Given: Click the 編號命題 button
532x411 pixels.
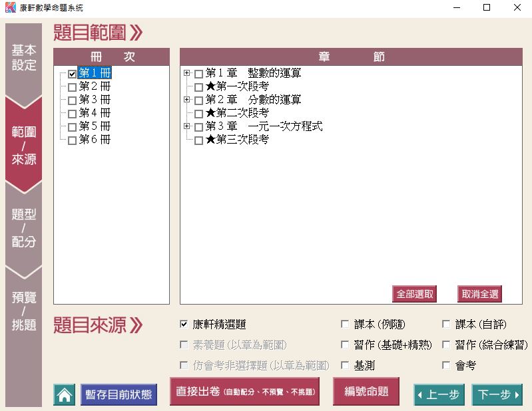Looking at the screenshot, I should click(366, 392).
